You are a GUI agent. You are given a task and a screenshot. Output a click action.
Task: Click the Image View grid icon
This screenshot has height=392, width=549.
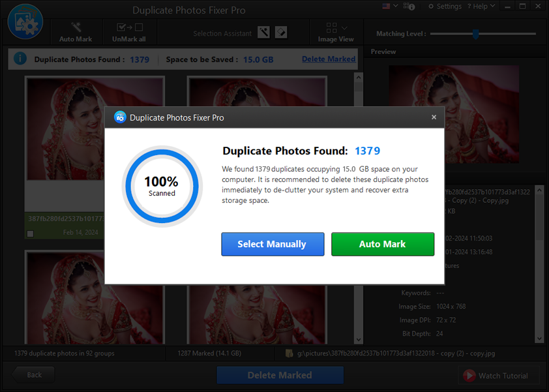point(331,27)
